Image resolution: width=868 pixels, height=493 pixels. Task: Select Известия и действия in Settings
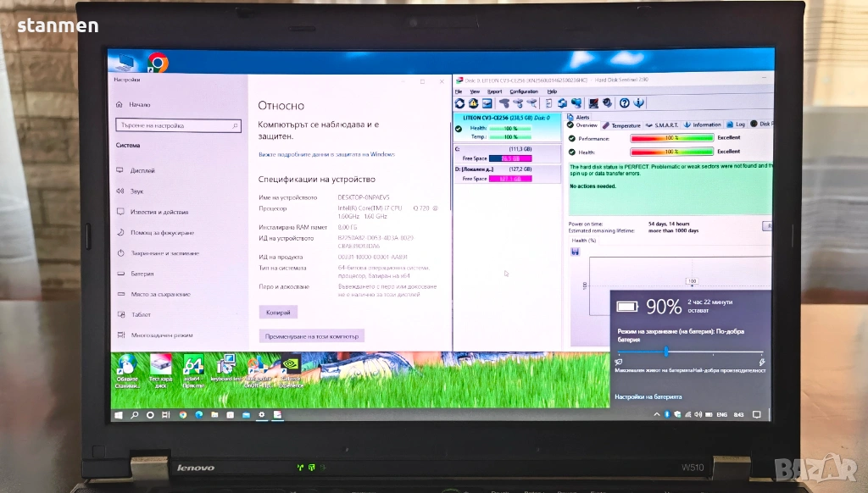pyautogui.click(x=153, y=212)
